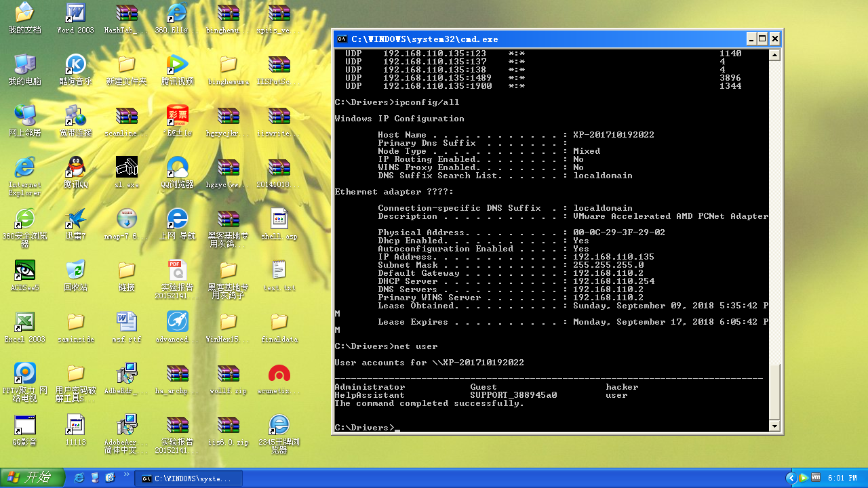Click the IP Address 192.168.110.135 value
Image resolution: width=868 pixels, height=488 pixels.
614,257
